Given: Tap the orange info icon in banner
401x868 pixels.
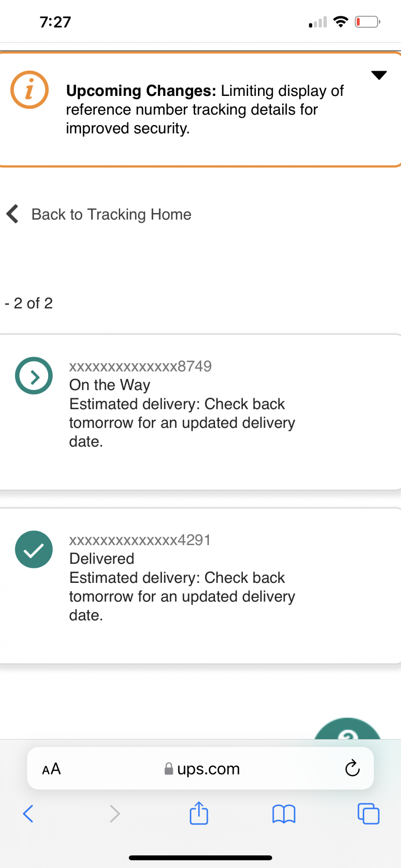Looking at the screenshot, I should tap(29, 90).
